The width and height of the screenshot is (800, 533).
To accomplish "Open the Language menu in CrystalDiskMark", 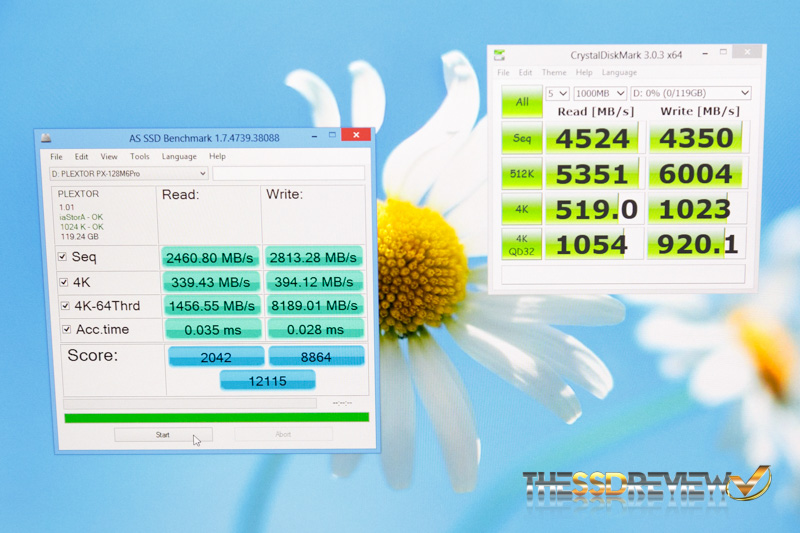I will coord(619,72).
